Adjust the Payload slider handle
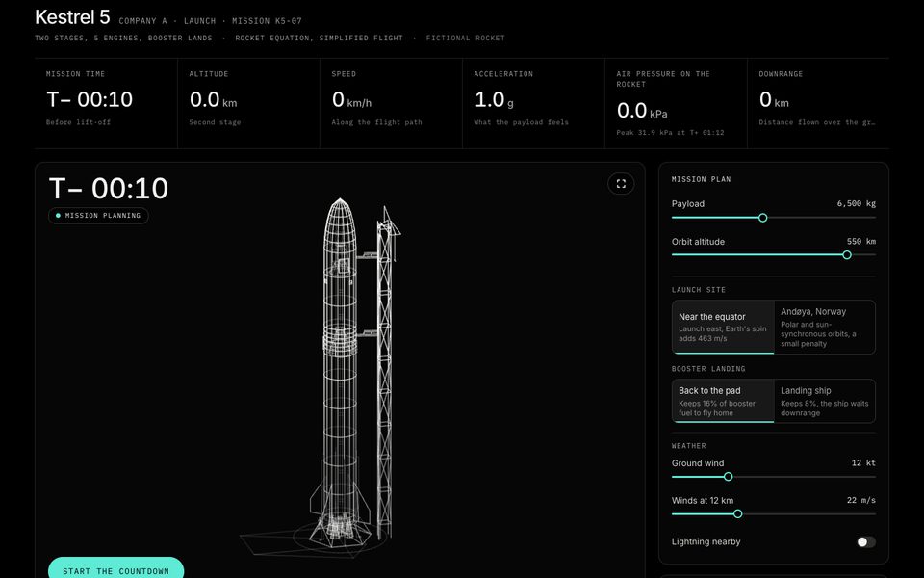The image size is (924, 578). coord(762,218)
